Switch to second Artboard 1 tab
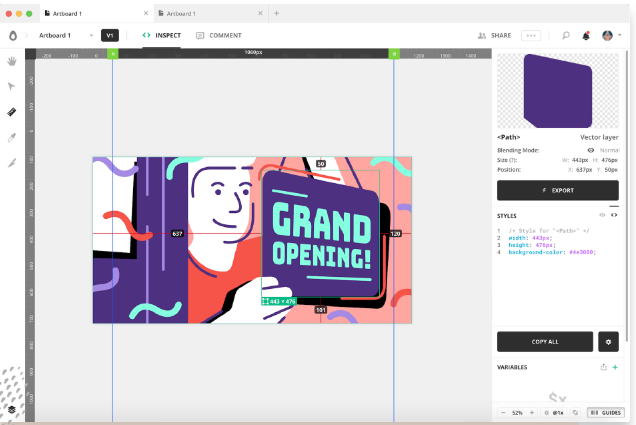Image resolution: width=636 pixels, height=425 pixels. [x=205, y=13]
